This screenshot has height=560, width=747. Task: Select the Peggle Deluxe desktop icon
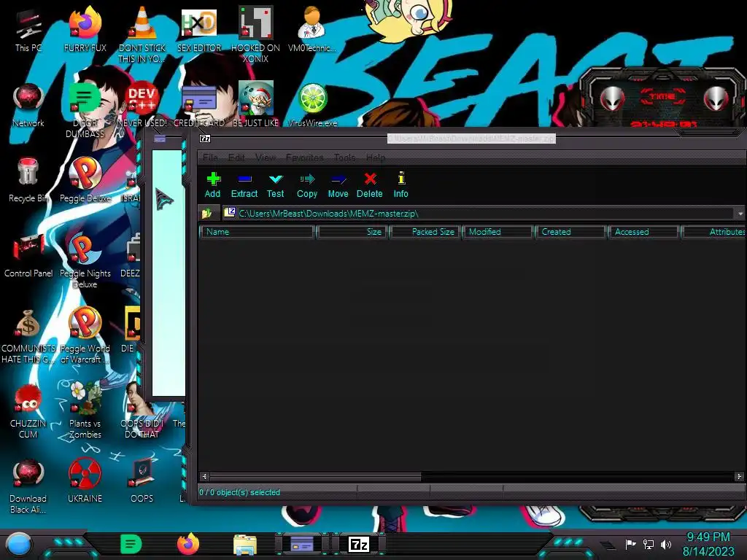[x=85, y=181]
